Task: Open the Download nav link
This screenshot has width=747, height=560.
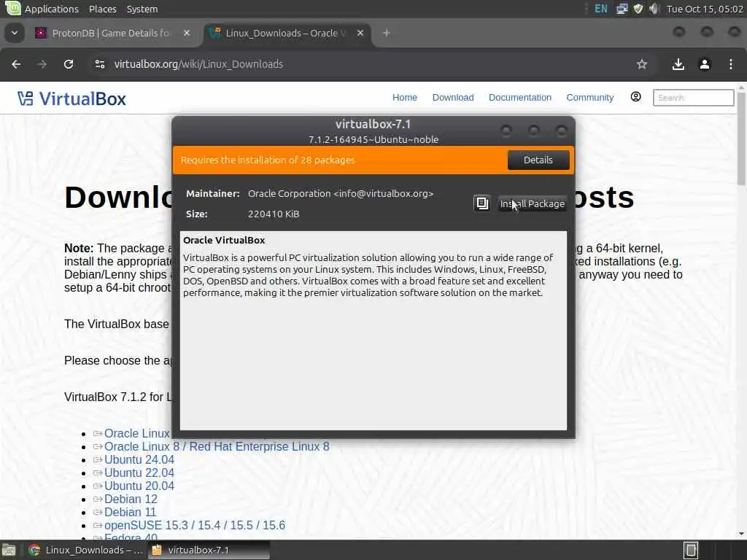Action: click(x=453, y=98)
